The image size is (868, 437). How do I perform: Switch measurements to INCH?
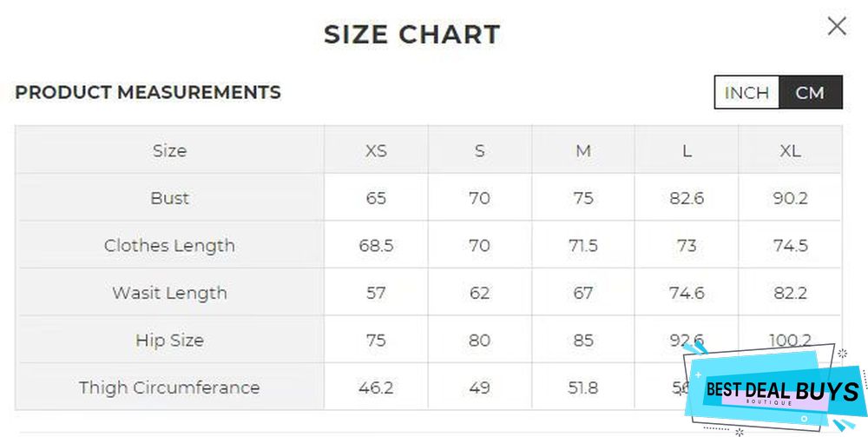746,93
